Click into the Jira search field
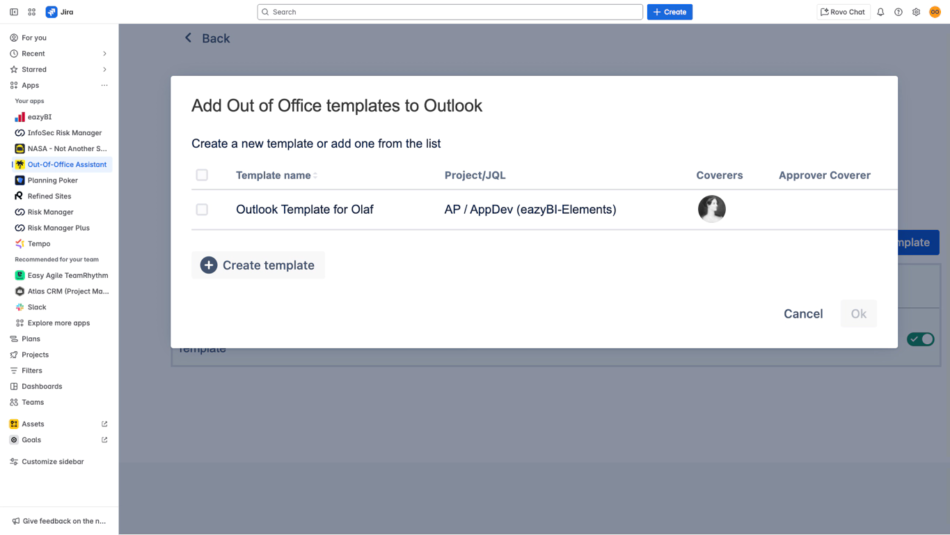The height and width of the screenshot is (535, 950). tap(450, 12)
